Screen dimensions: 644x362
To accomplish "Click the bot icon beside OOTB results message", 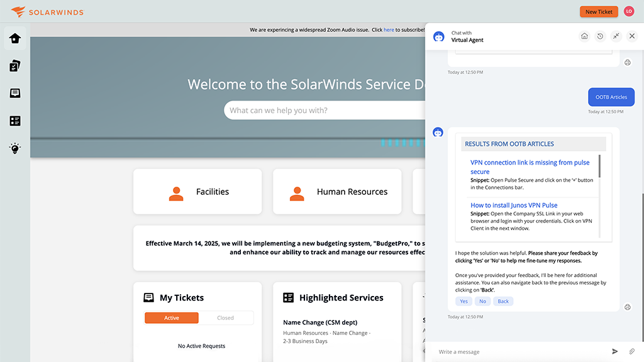I will point(438,132).
